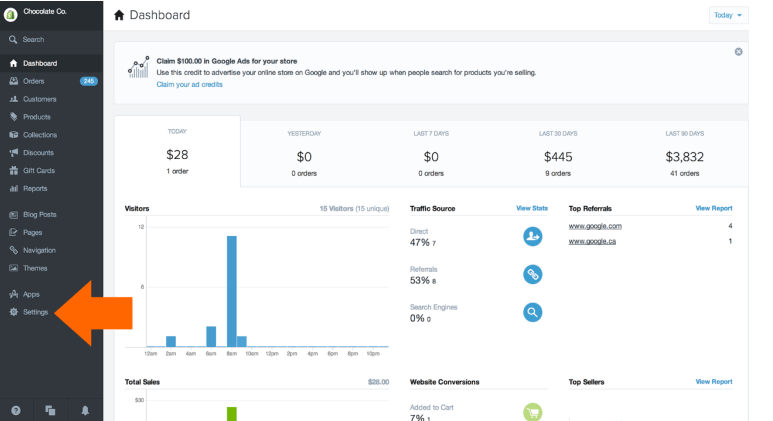The width and height of the screenshot is (773, 421).
Task: Select the LAST 30 DAYS tab
Action: (558, 154)
